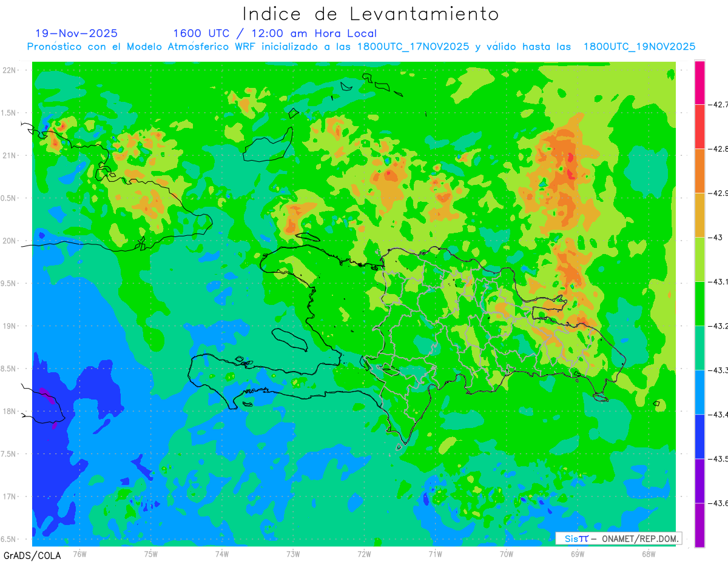The image size is (728, 562).
Task: Pick the yellow-green legend swatch below -43
Action: (699, 259)
